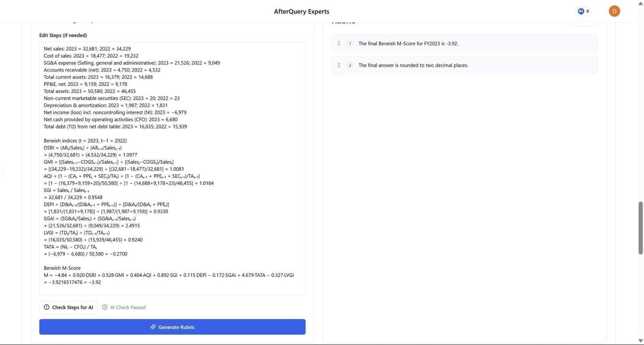Place cursor at Beneish M-Score final result line
The height and width of the screenshot is (345, 644).
pyautogui.click(x=72, y=282)
